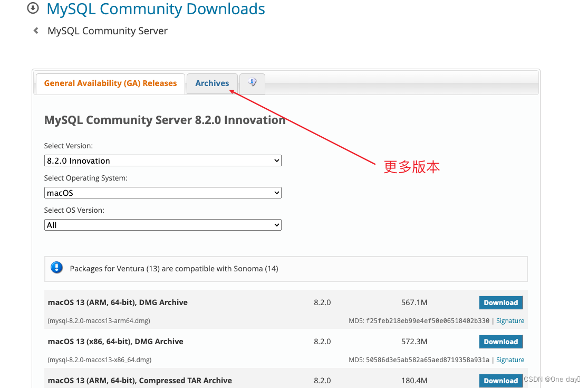Switch to the Archives tab
The image size is (588, 388).
[x=212, y=83]
